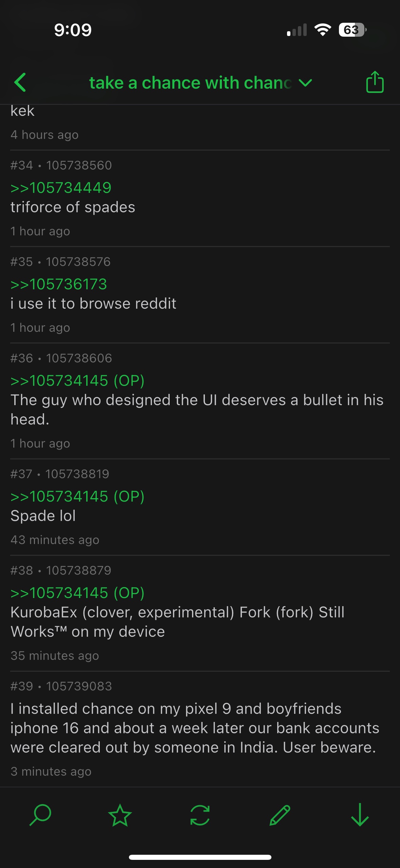Compose a reply with pencil icon

click(x=280, y=815)
